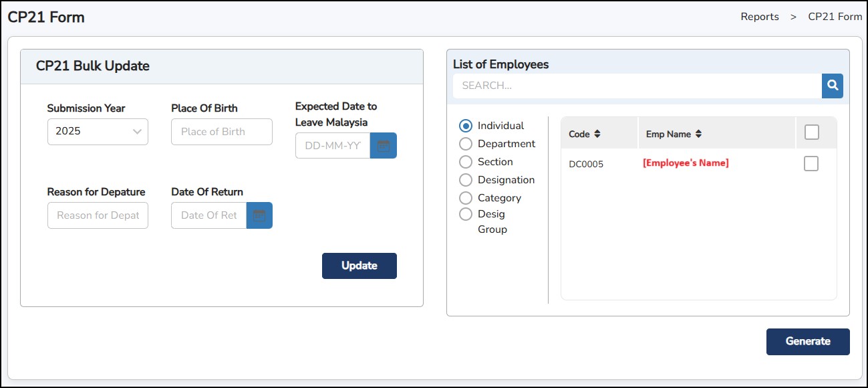Sort employees by Emp Name arrows
This screenshot has width=868, height=388.
click(x=698, y=134)
